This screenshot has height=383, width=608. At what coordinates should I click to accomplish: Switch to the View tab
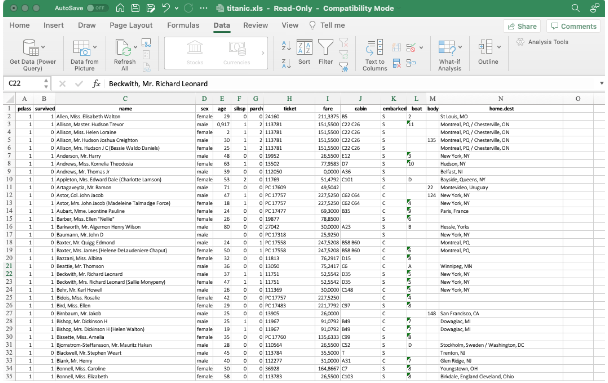(x=290, y=26)
